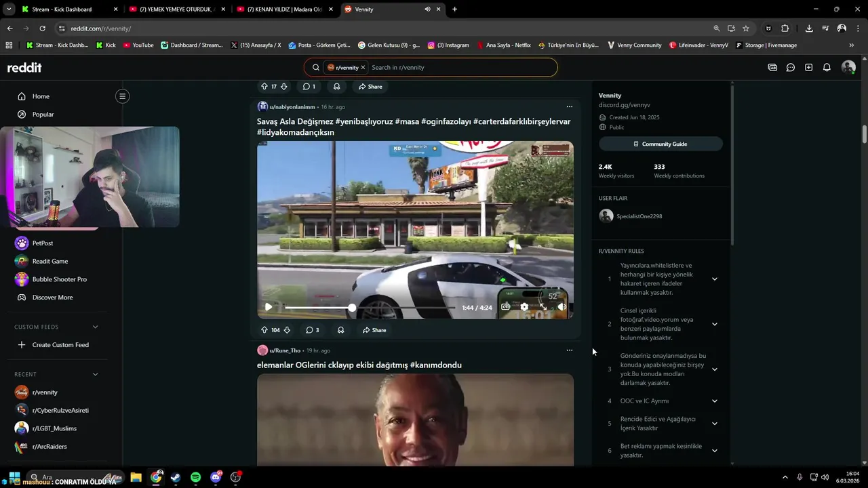
Task: Play the GTA car video
Action: (x=269, y=307)
